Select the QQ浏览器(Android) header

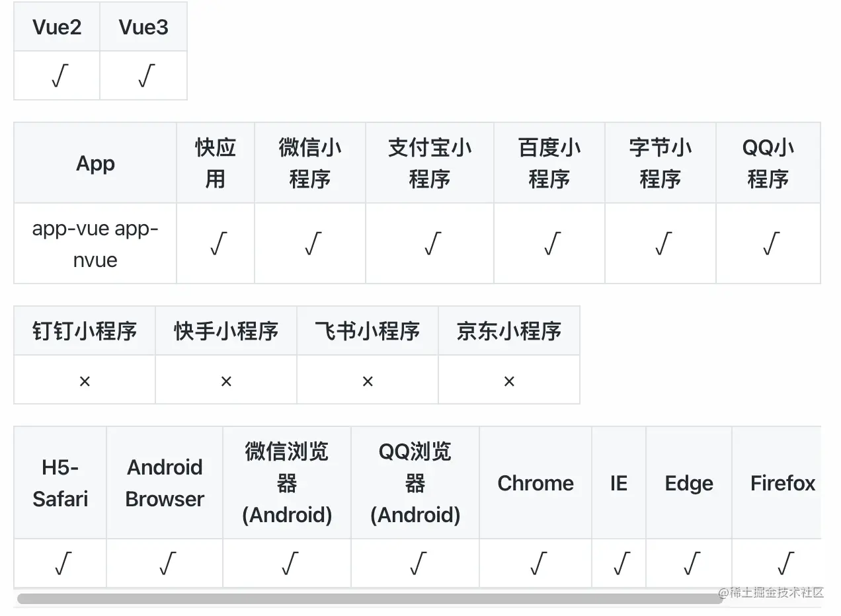pyautogui.click(x=415, y=482)
